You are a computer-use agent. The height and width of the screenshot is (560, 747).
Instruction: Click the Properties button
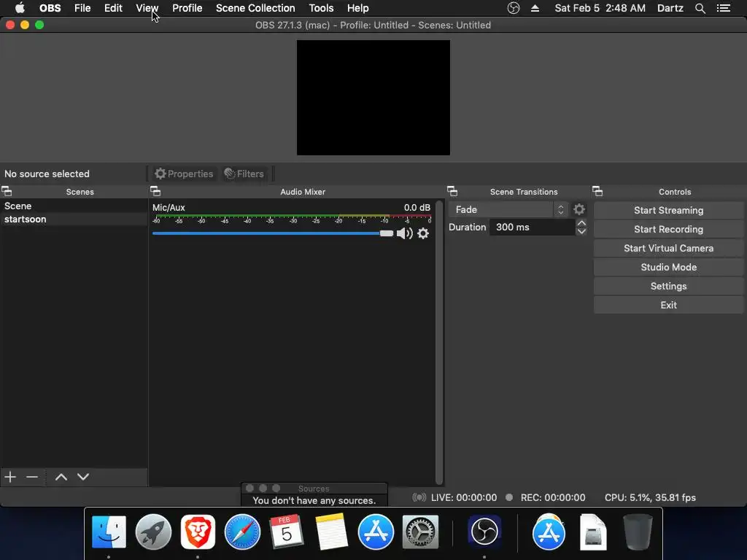point(185,174)
